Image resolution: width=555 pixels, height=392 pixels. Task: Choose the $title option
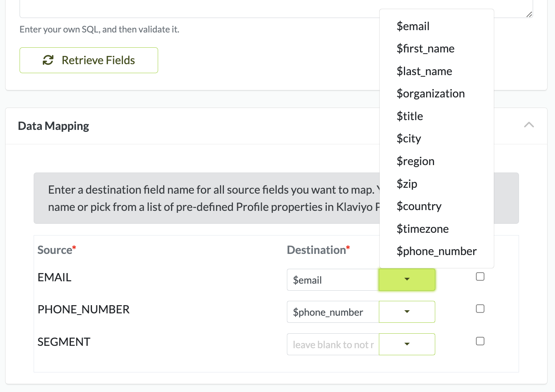[410, 116]
